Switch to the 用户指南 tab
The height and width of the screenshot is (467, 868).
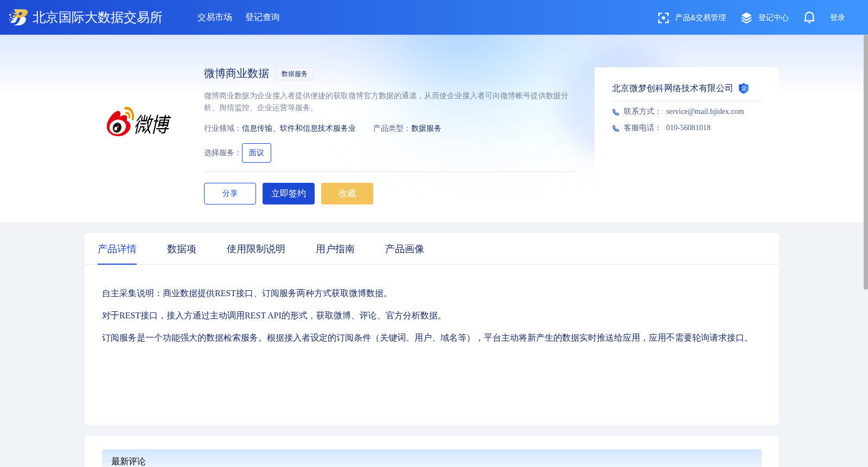coord(335,249)
